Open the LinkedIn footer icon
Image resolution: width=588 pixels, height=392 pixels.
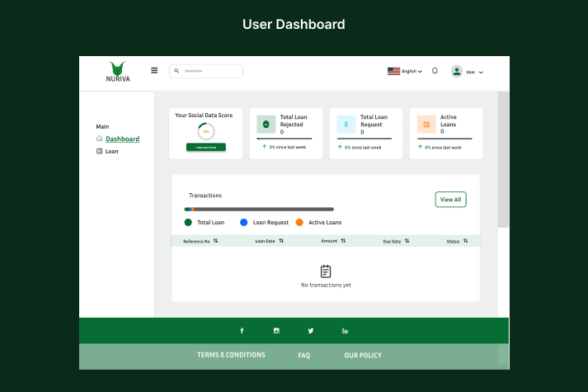click(x=345, y=331)
